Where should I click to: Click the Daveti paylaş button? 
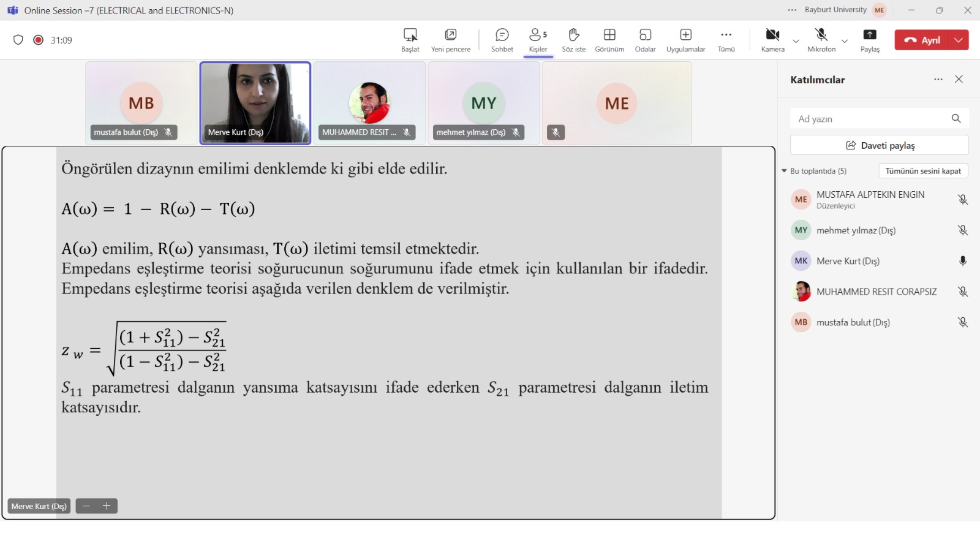point(879,145)
